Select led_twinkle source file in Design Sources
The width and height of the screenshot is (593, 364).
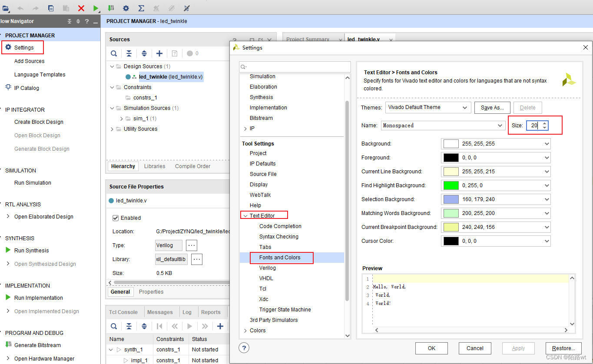pyautogui.click(x=171, y=77)
